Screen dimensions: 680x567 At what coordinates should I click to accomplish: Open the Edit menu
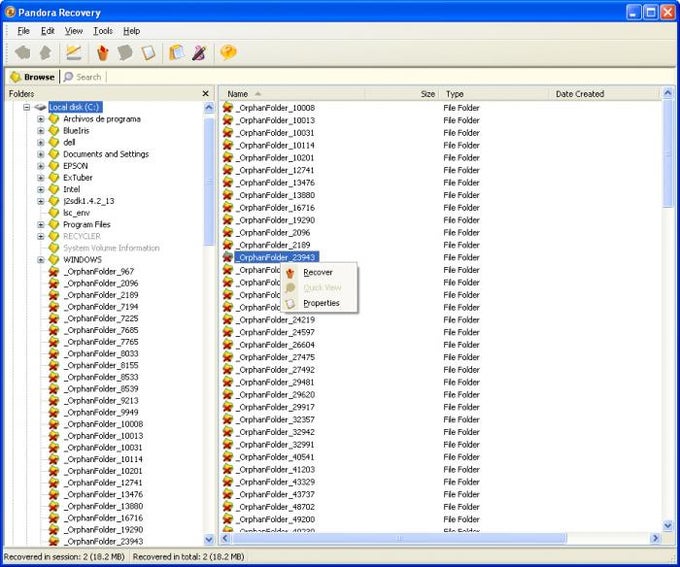[48, 31]
